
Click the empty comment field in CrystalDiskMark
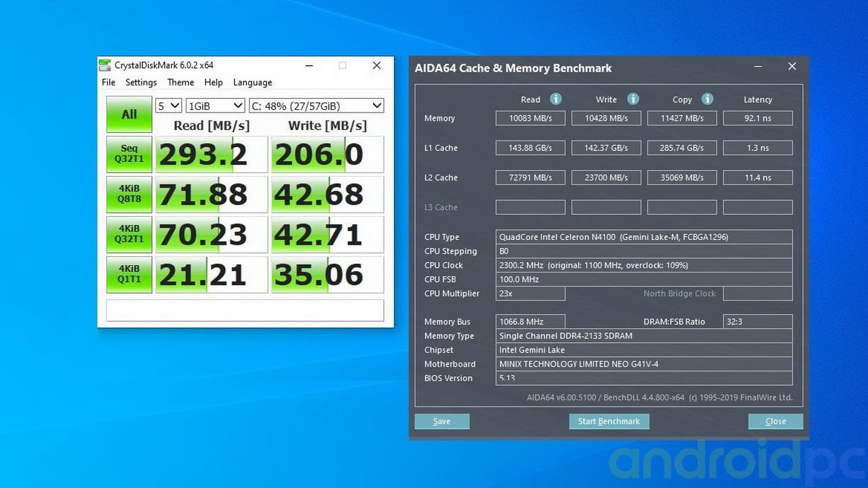tap(245, 310)
